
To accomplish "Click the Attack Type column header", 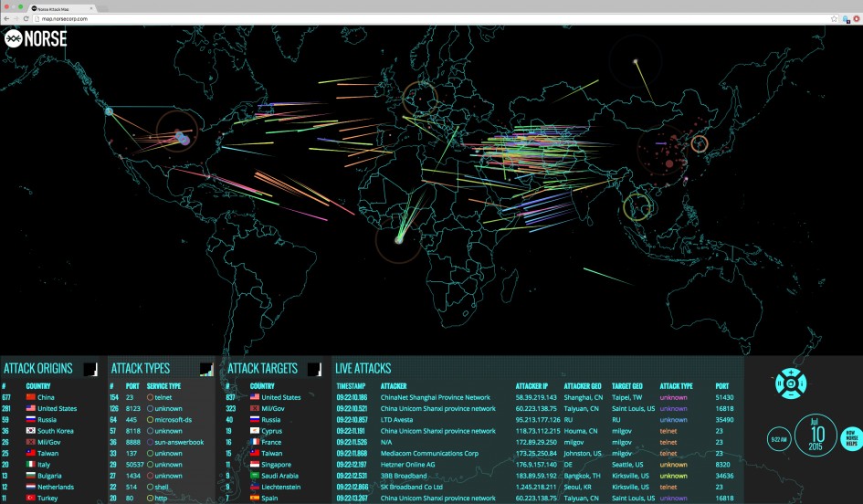I will pyautogui.click(x=677, y=386).
